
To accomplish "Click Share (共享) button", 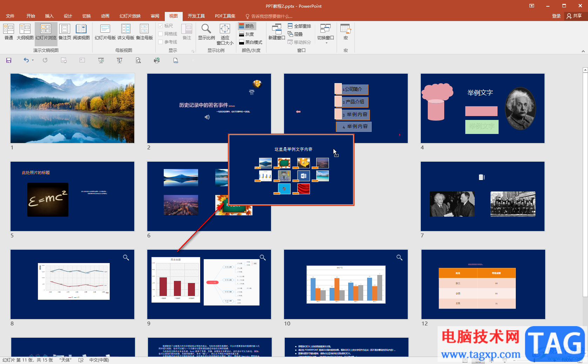I will [574, 16].
